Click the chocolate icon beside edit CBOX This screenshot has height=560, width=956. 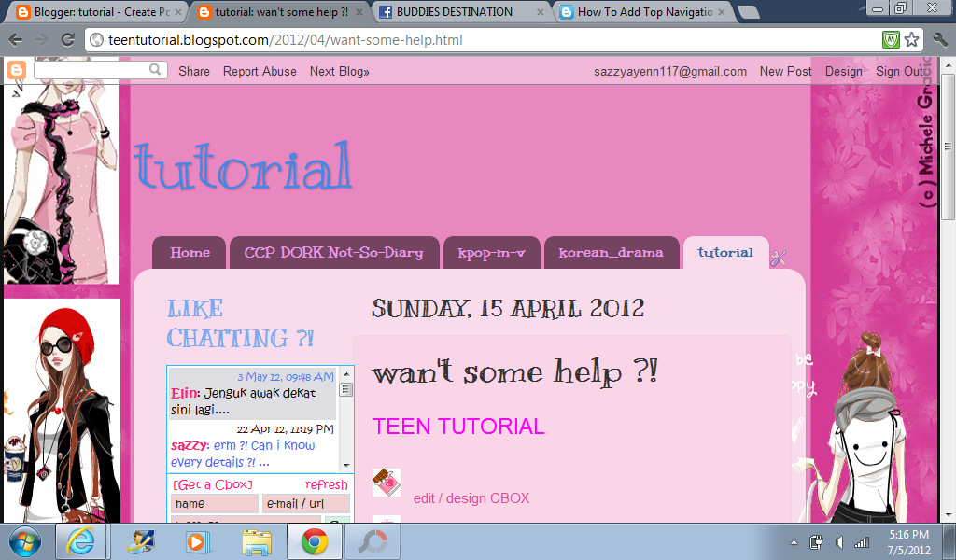pyautogui.click(x=387, y=483)
